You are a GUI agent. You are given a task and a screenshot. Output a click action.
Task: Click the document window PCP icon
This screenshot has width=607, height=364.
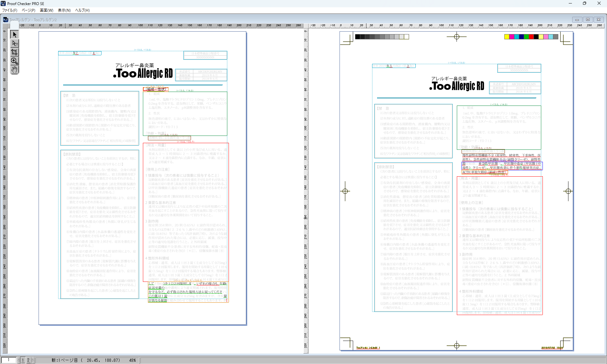pos(5,20)
